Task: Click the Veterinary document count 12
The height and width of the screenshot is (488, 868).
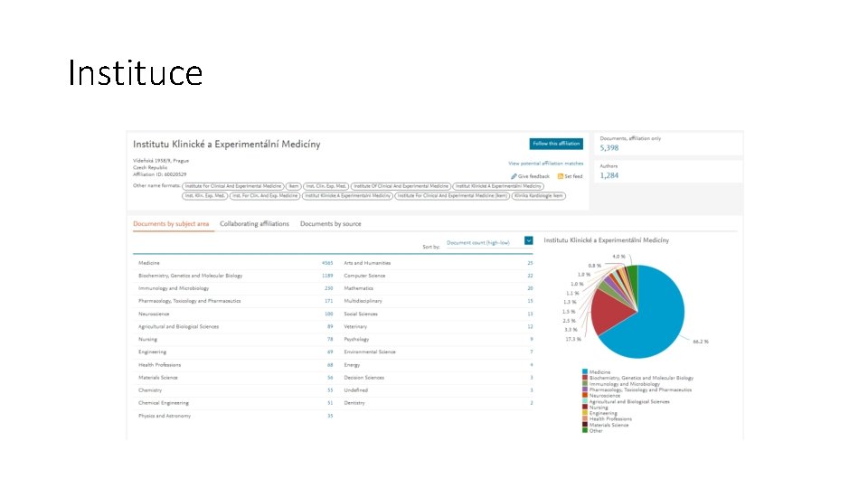Action: [531, 326]
